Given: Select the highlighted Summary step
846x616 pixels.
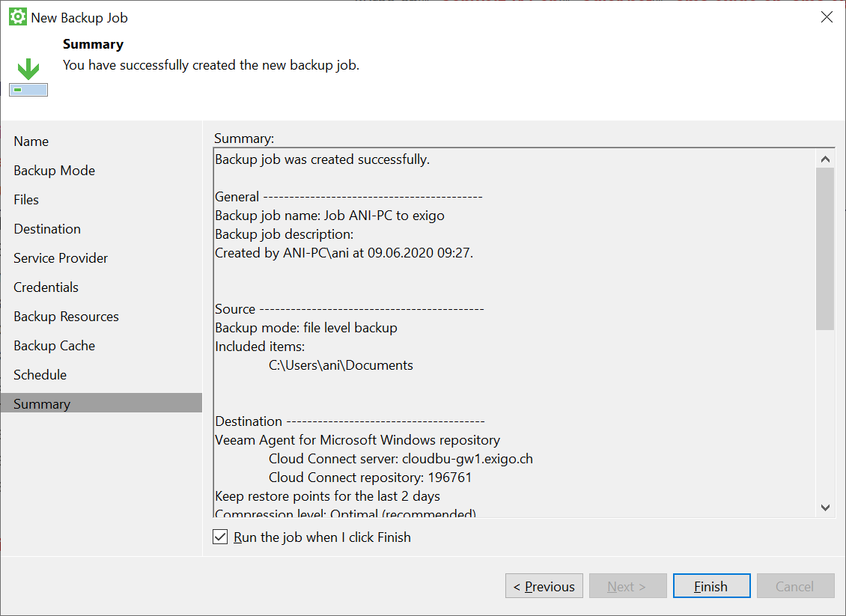Looking at the screenshot, I should [101, 403].
